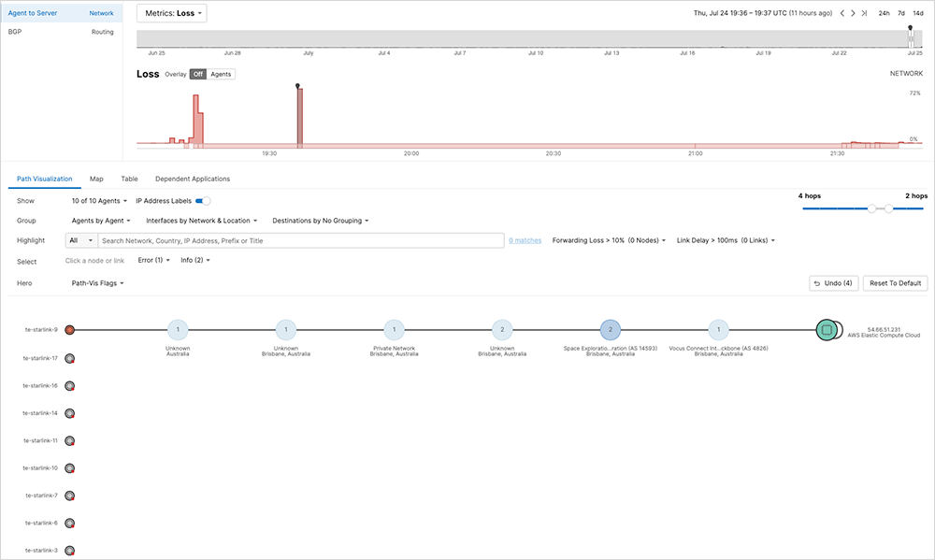Go to next time interval arrow

click(853, 13)
